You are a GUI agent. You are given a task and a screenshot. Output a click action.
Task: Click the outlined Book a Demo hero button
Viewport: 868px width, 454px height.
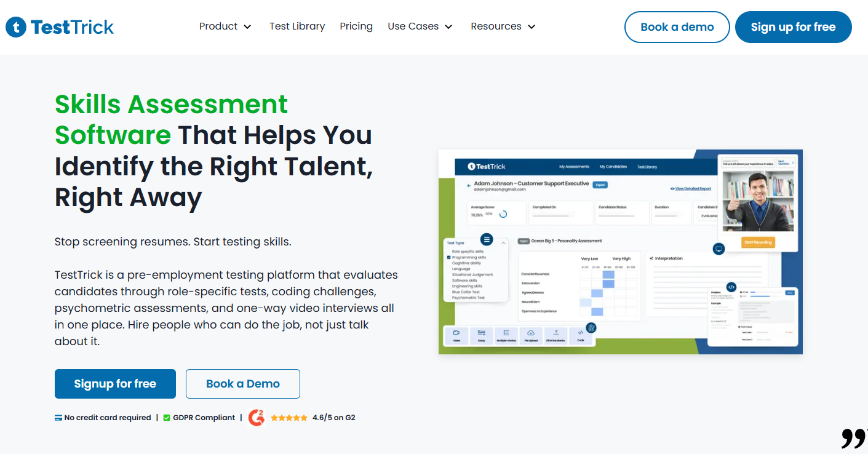243,384
